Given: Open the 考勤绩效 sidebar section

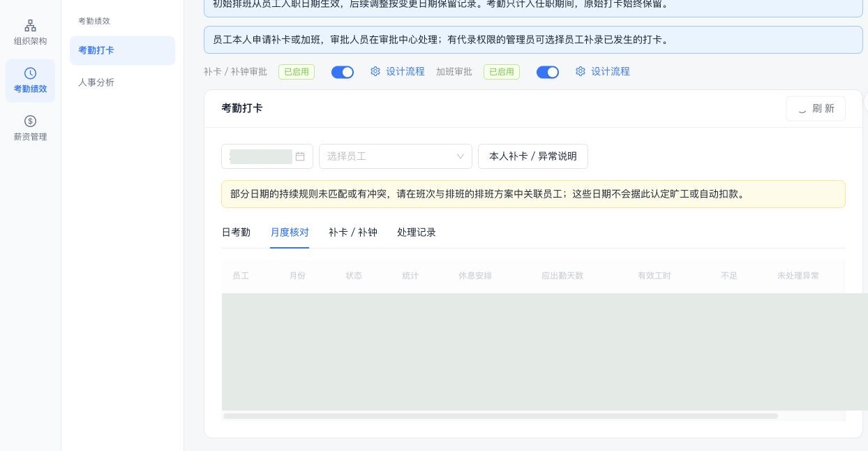Looking at the screenshot, I should [x=30, y=81].
